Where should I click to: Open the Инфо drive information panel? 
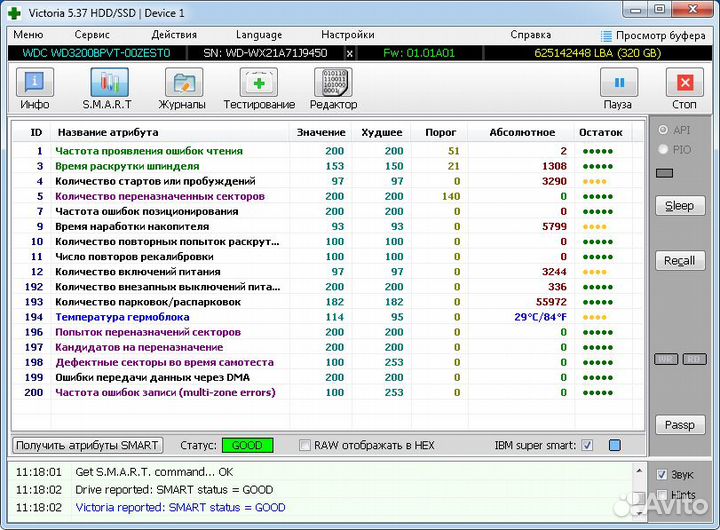click(34, 89)
